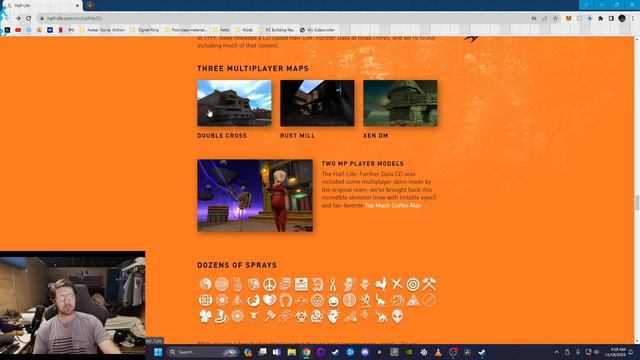Select the awareness ribbon spray icon
The image size is (640, 360).
(333, 284)
